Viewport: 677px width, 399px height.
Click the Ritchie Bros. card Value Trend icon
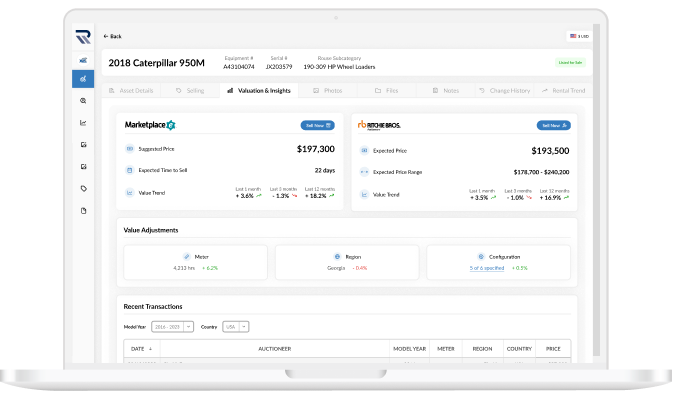364,195
